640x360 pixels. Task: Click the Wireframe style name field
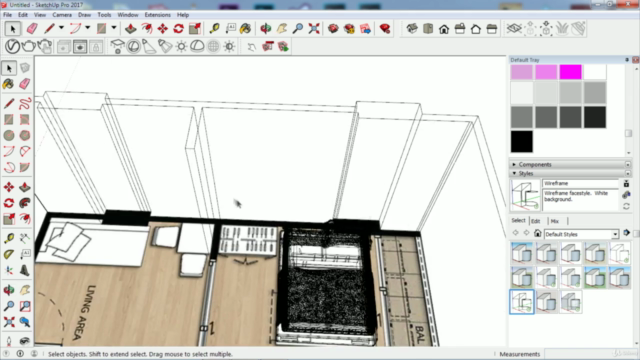[x=580, y=184]
